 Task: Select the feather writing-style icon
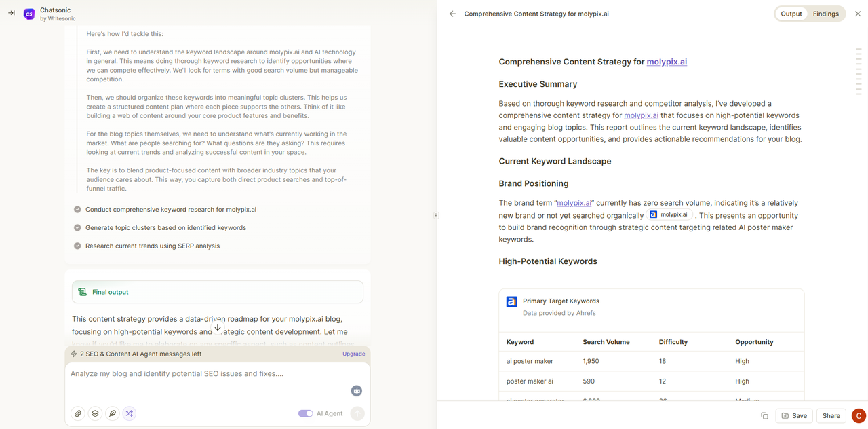[x=113, y=413]
